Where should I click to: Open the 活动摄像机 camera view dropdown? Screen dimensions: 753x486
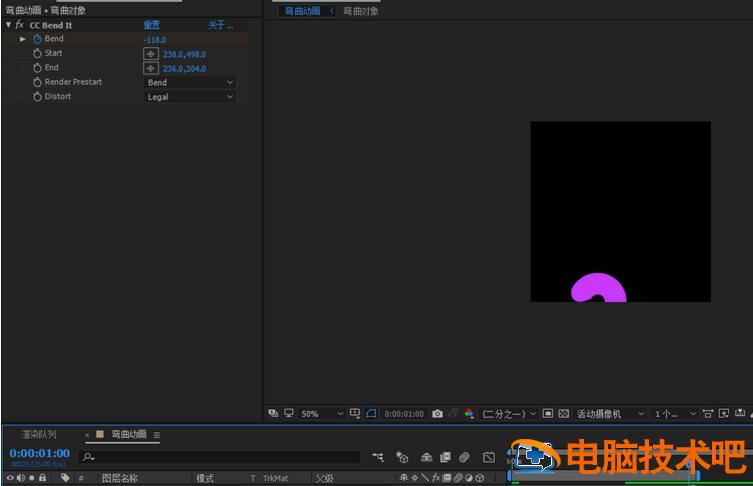610,413
